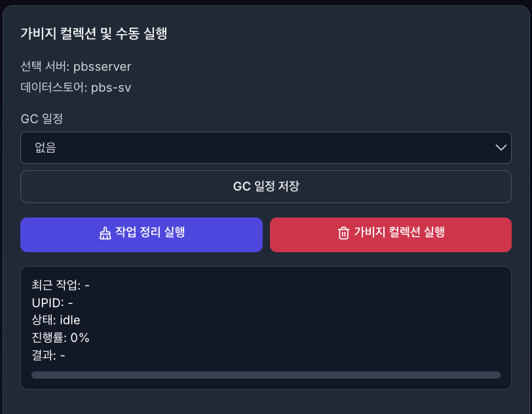Image resolution: width=532 pixels, height=414 pixels.
Task: Expand the GC schedule selection list
Action: 265,147
